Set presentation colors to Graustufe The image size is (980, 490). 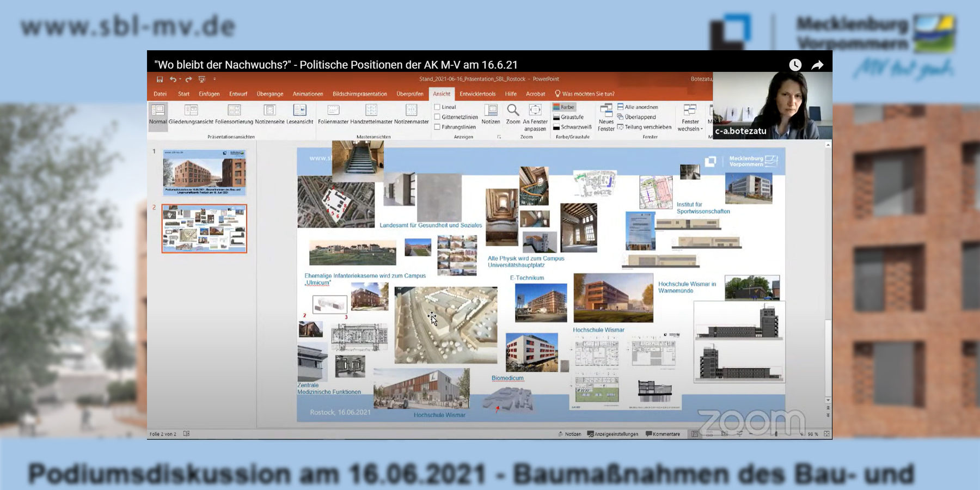571,116
